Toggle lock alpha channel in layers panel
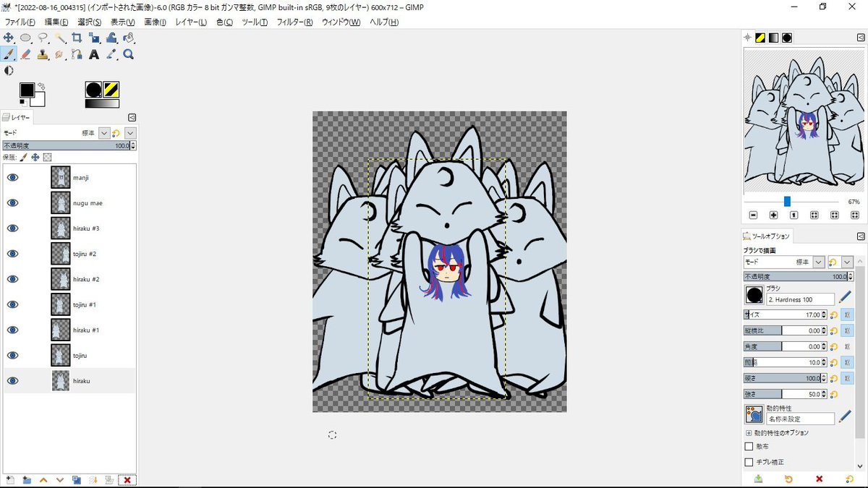 47,157
